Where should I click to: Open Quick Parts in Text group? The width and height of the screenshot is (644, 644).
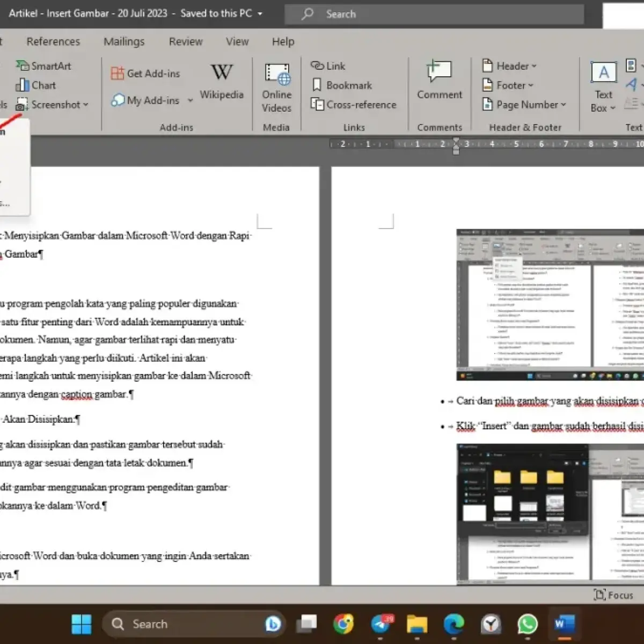pos(632,66)
